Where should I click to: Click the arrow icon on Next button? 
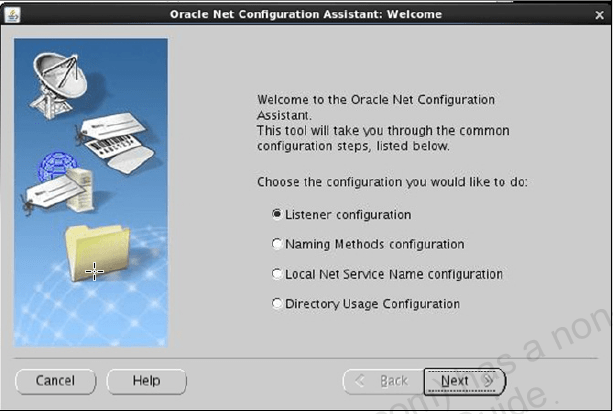tap(487, 381)
